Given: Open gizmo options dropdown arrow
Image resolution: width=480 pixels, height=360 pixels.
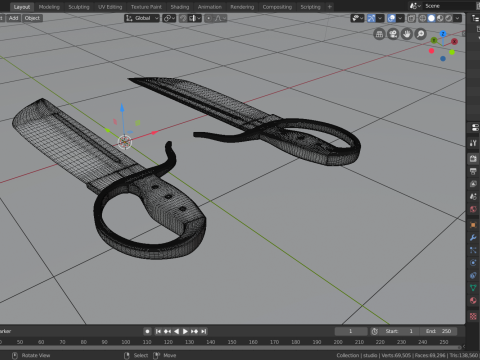Looking at the screenshot, I should point(380,18).
